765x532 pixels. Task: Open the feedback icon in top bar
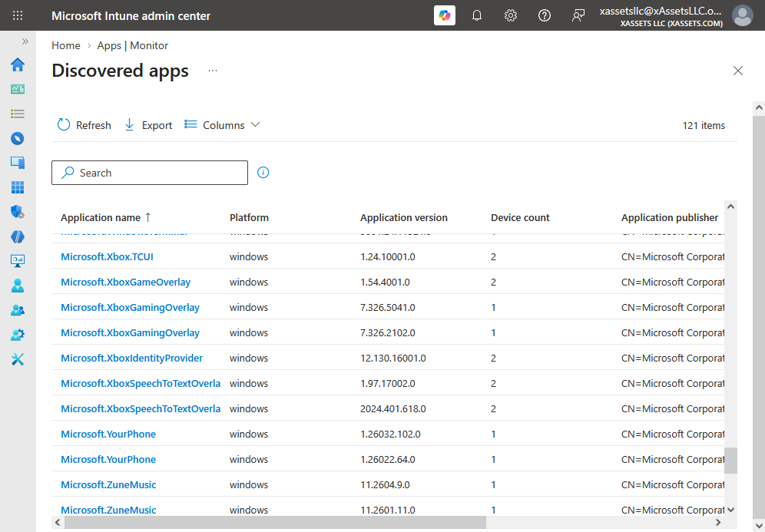578,15
